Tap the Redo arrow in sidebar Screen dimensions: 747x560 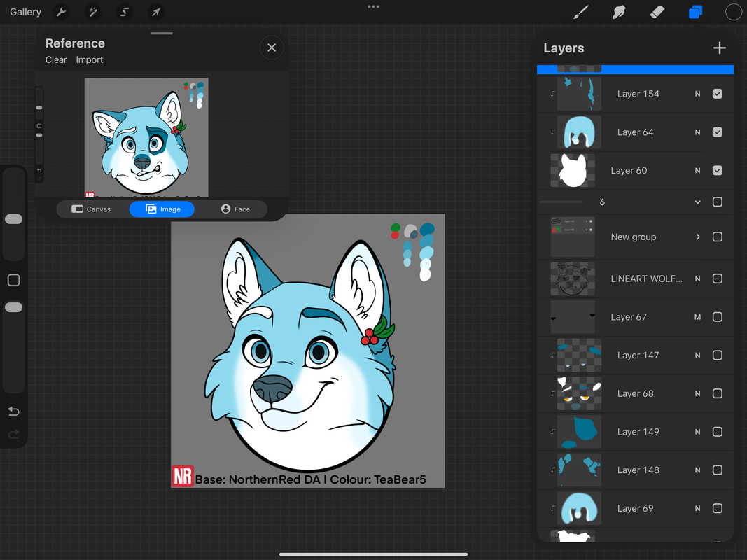tap(14, 434)
